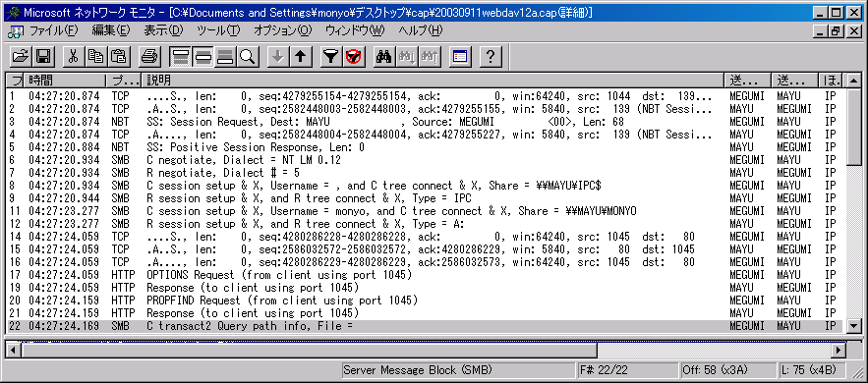
Task: Select frame 17 OPTIONS Request row
Action: pos(424,275)
